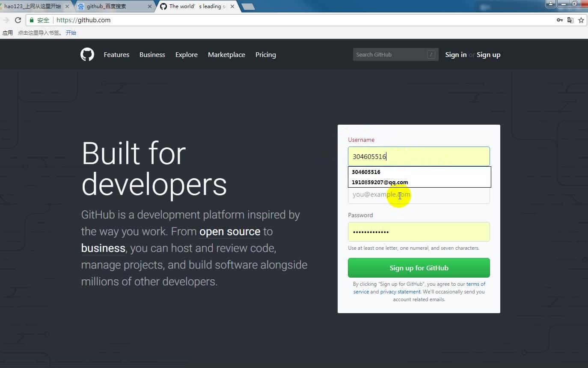Click the 开始 bookmark import link

click(71, 33)
